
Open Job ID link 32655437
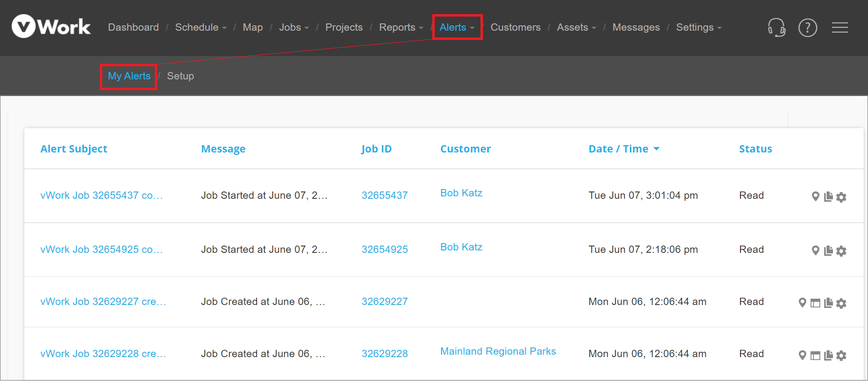[x=385, y=195]
